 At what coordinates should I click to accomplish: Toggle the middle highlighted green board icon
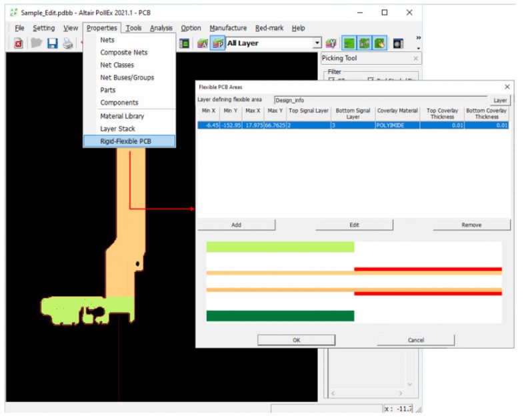[364, 43]
